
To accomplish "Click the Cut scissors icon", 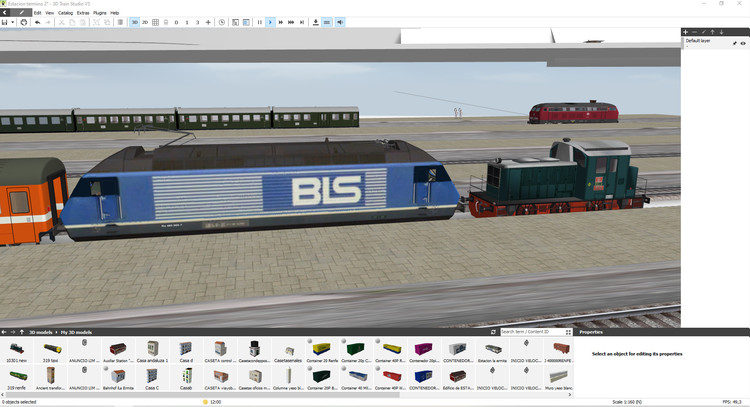I will click(x=62, y=22).
